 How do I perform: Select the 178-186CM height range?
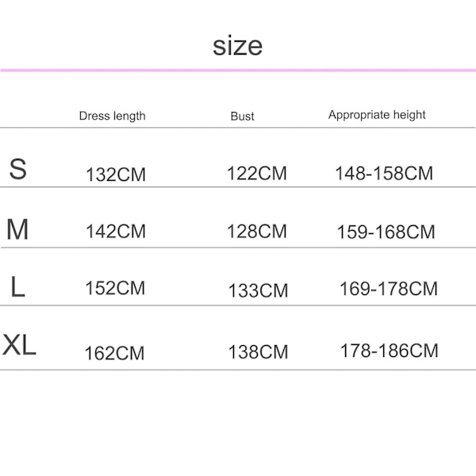click(x=389, y=351)
